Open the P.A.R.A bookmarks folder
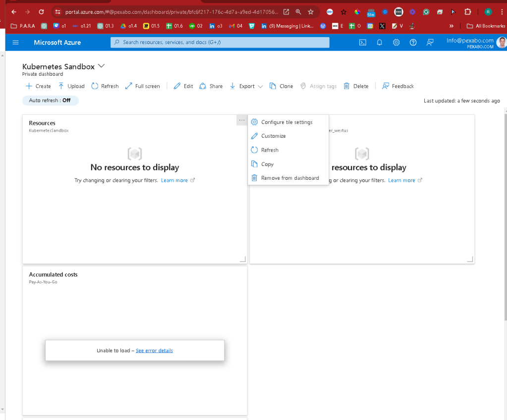Screen dimensions: 507x420 click(23, 26)
